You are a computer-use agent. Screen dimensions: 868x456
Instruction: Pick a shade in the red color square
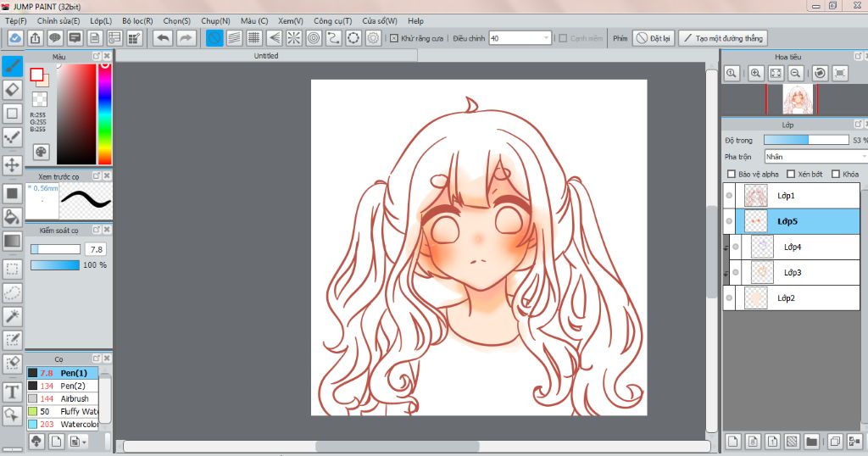point(76,114)
